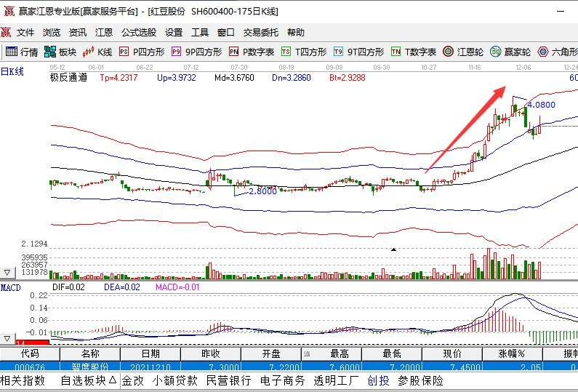Click the 2.8000 low price label

[x=263, y=191]
